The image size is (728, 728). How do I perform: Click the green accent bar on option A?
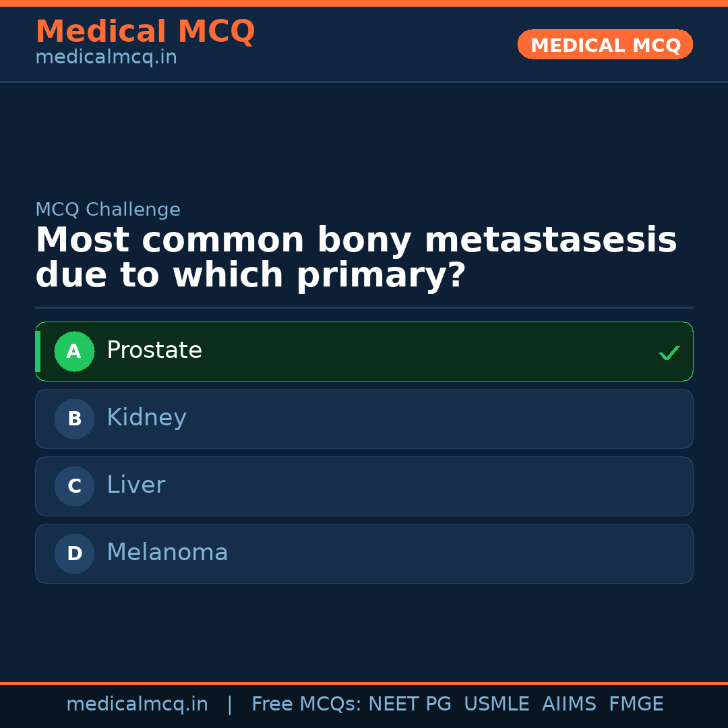[x=38, y=351]
